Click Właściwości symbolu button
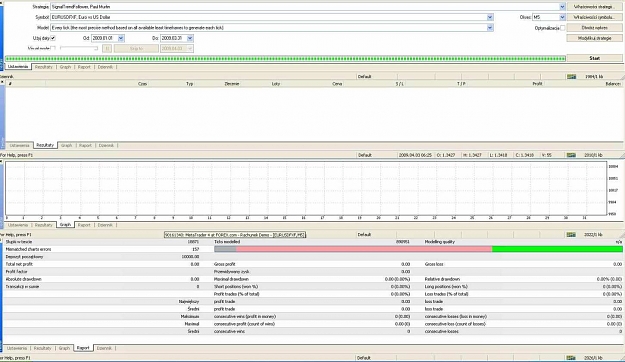The image size is (625, 362). click(594, 17)
